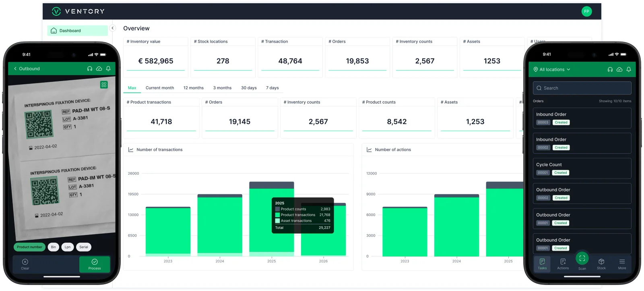This screenshot has width=644, height=291.
Task: Click the Overview heading
Action: point(136,29)
